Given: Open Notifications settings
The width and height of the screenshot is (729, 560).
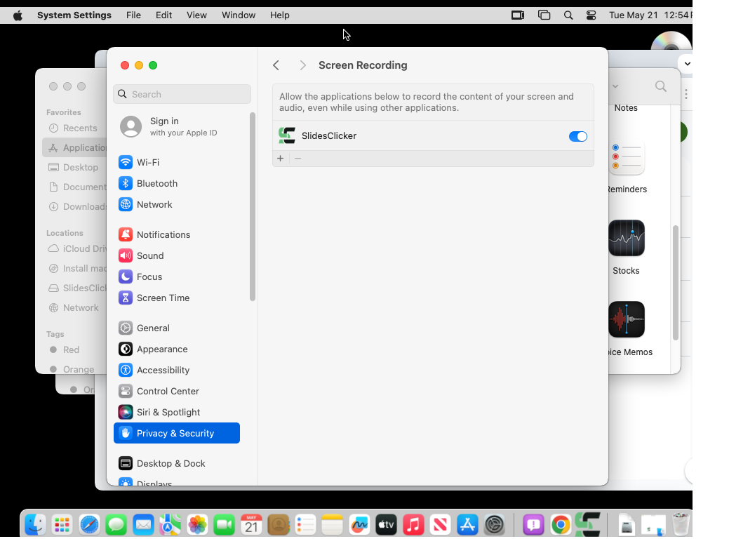Looking at the screenshot, I should pos(177,234).
